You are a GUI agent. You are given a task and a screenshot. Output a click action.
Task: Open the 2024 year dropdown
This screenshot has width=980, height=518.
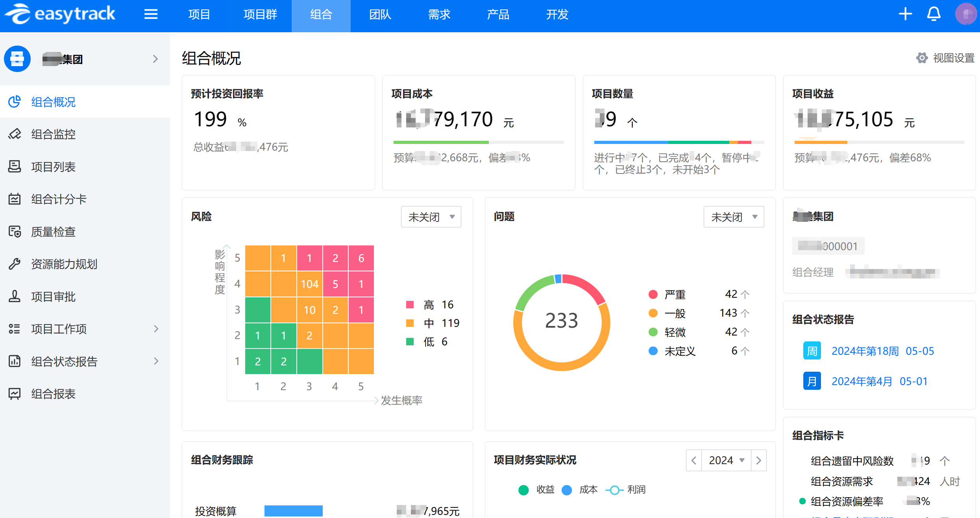[727, 460]
